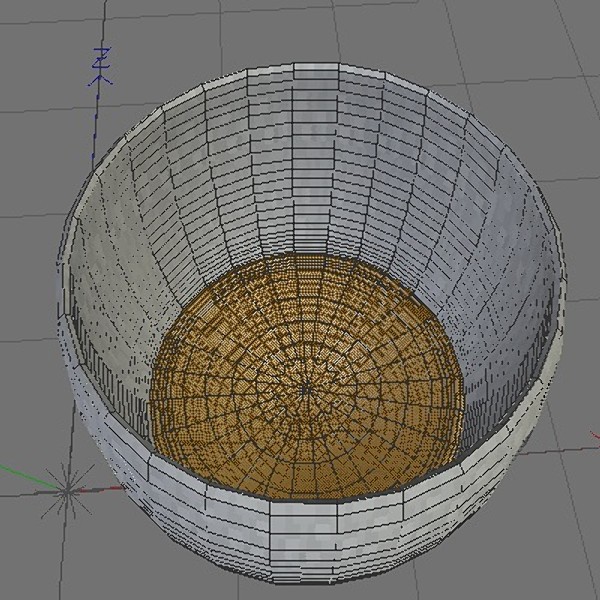
Task: Click the star-shaped origin marker
Action: pos(67,492)
